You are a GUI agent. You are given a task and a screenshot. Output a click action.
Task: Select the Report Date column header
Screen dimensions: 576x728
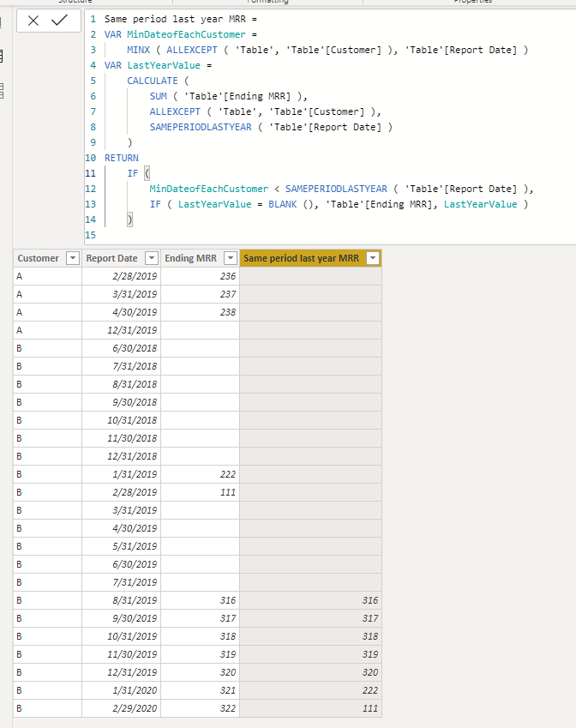tap(121, 258)
